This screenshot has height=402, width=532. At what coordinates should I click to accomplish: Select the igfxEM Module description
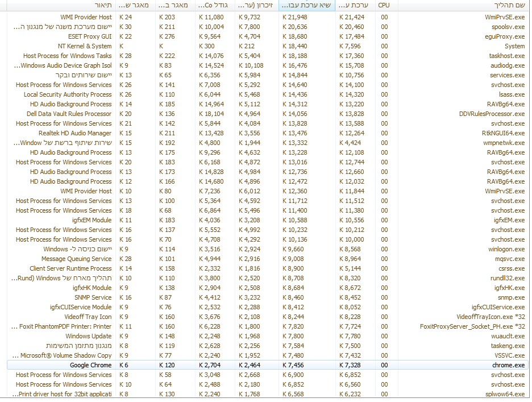(92, 220)
